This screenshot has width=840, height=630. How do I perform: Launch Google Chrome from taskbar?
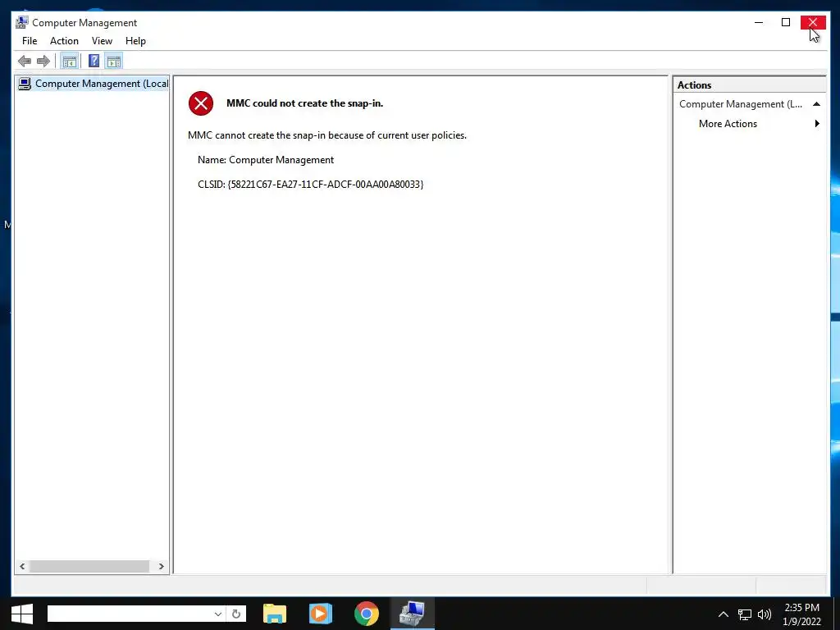[367, 614]
